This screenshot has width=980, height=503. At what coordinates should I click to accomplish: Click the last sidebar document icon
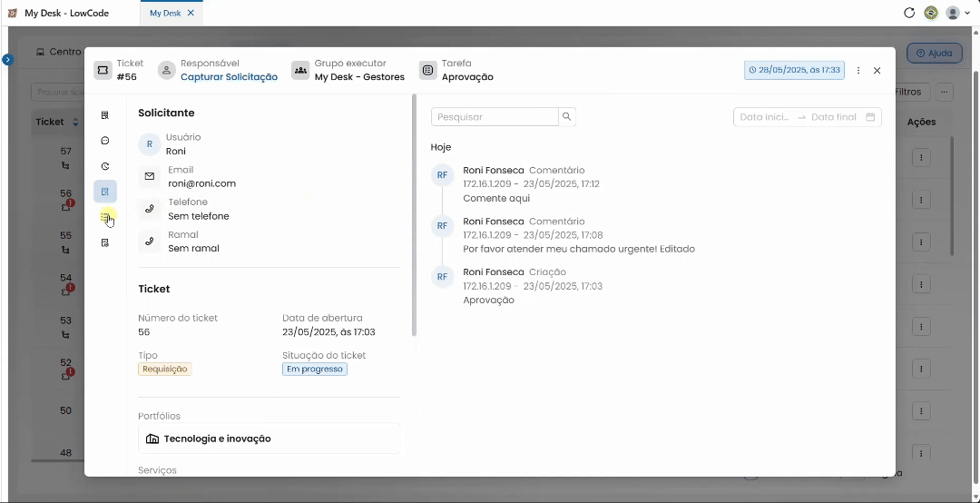tap(105, 242)
